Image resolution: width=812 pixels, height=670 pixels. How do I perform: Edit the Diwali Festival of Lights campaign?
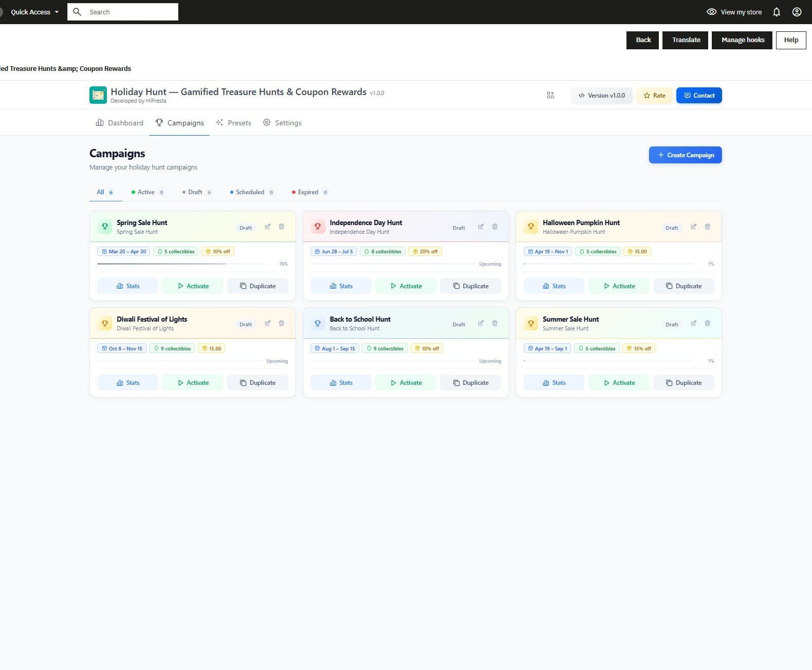267,323
